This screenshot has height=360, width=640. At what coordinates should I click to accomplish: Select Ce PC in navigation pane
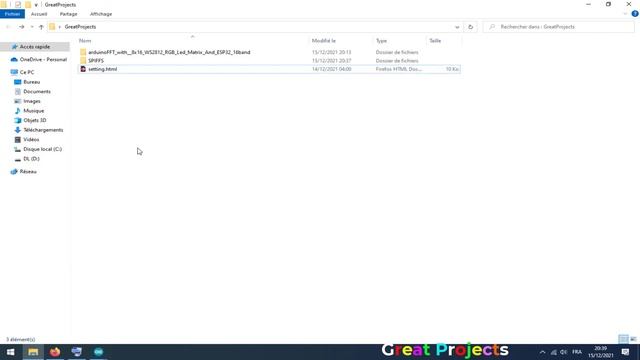[x=27, y=72]
